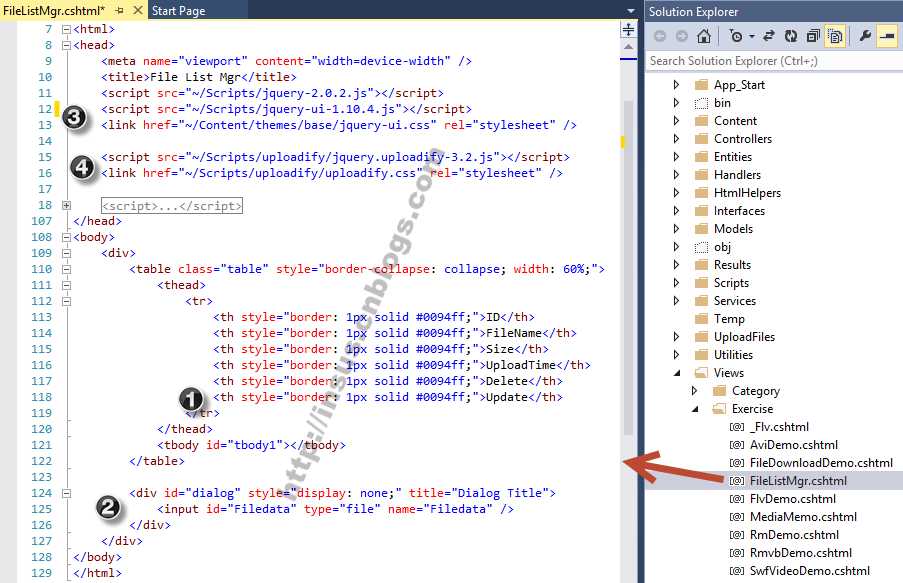
Task: Select the Interfaces folder
Action: click(739, 211)
